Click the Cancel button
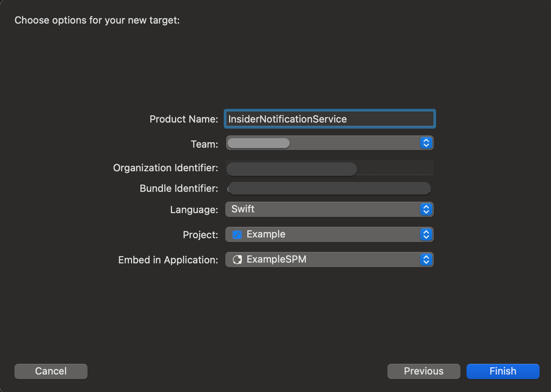This screenshot has width=551, height=392. [51, 371]
